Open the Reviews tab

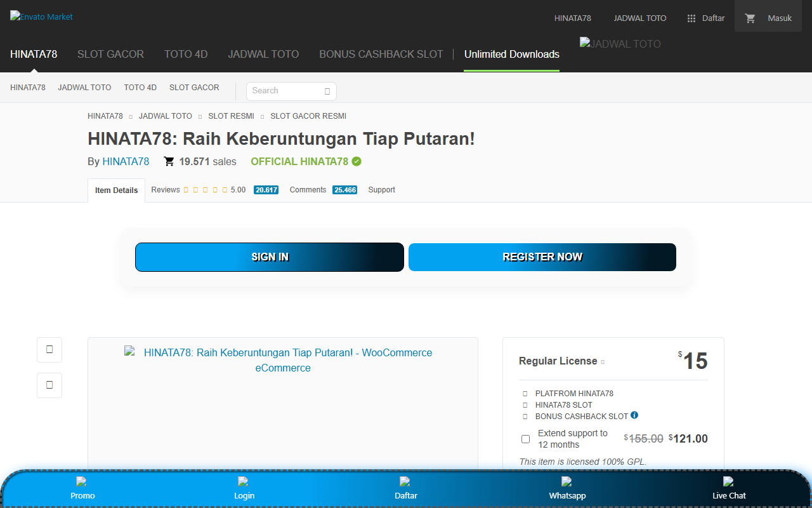pyautogui.click(x=166, y=190)
